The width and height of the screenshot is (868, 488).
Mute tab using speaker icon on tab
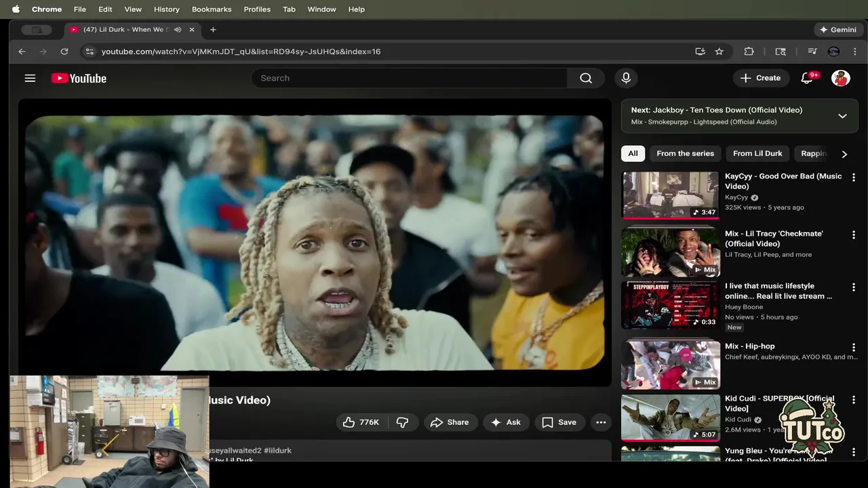coord(178,30)
